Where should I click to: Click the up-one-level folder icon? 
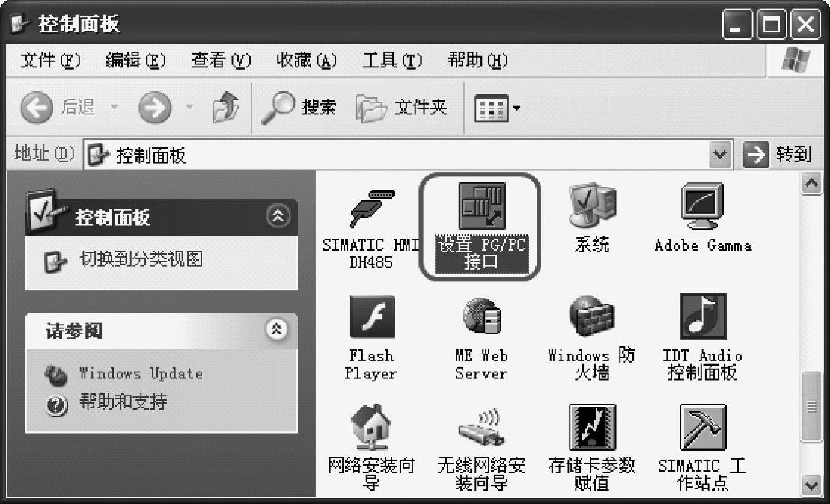(226, 108)
